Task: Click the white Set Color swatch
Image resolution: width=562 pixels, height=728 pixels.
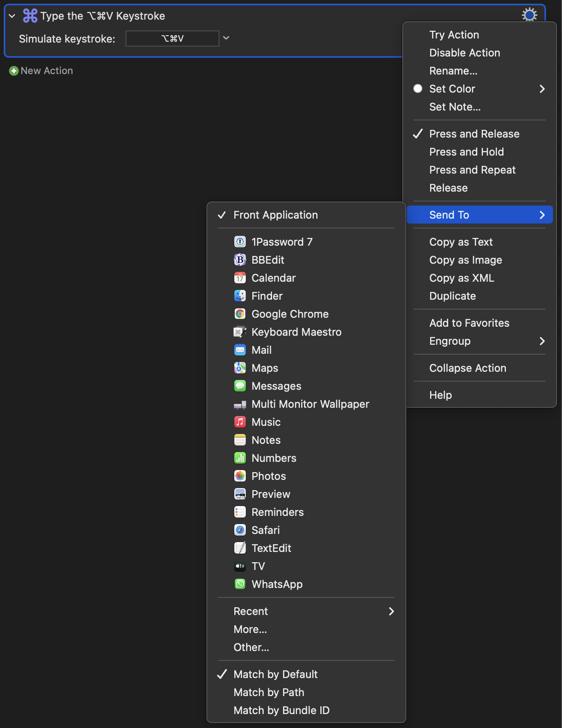Action: (418, 88)
